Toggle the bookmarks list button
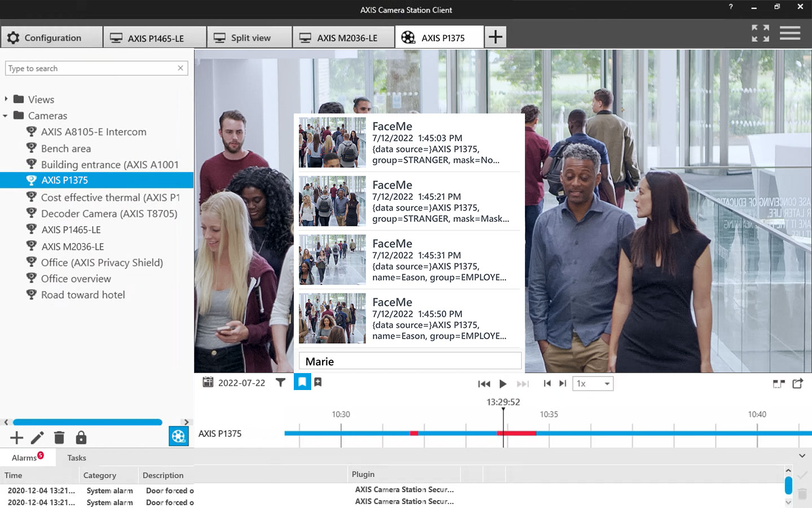 [x=302, y=383]
